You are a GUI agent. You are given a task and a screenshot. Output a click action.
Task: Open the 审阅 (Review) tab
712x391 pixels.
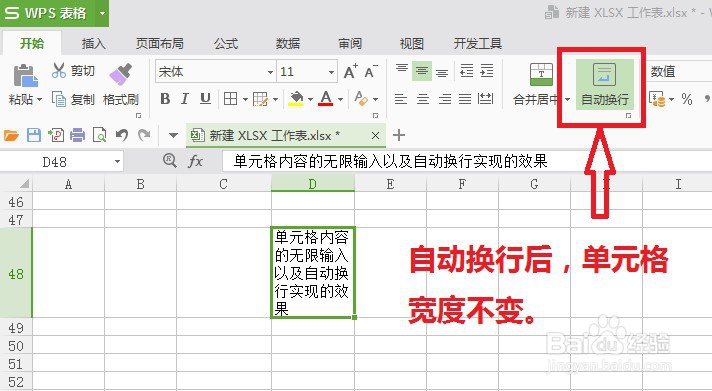350,44
